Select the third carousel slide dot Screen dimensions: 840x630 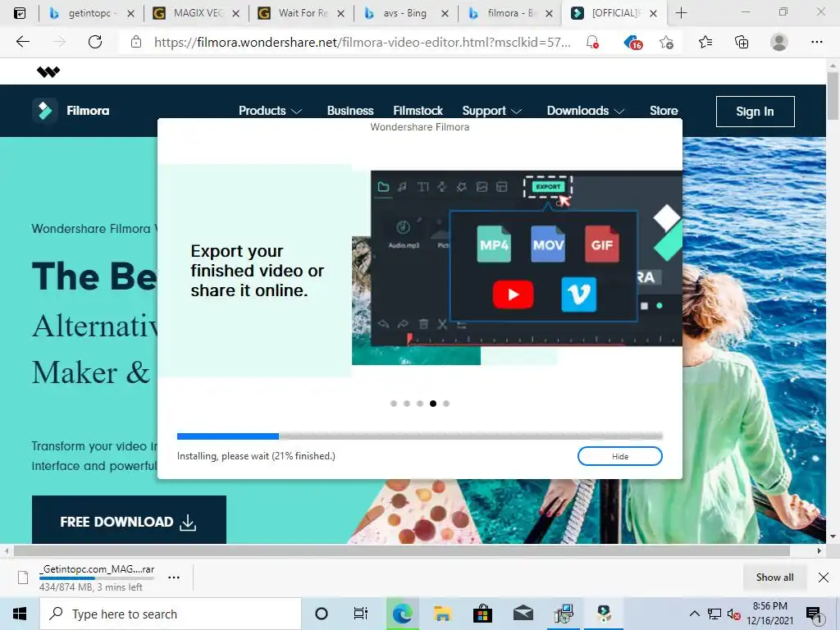[420, 404]
